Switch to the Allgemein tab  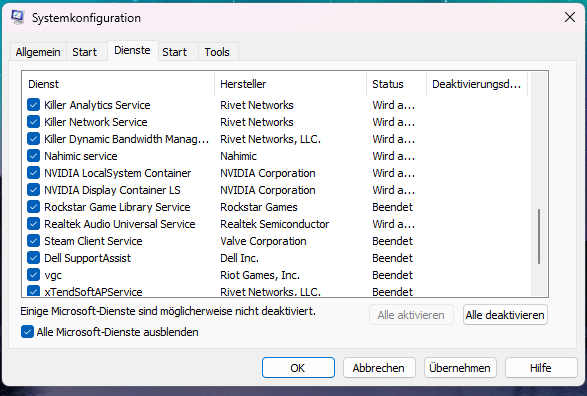click(38, 52)
